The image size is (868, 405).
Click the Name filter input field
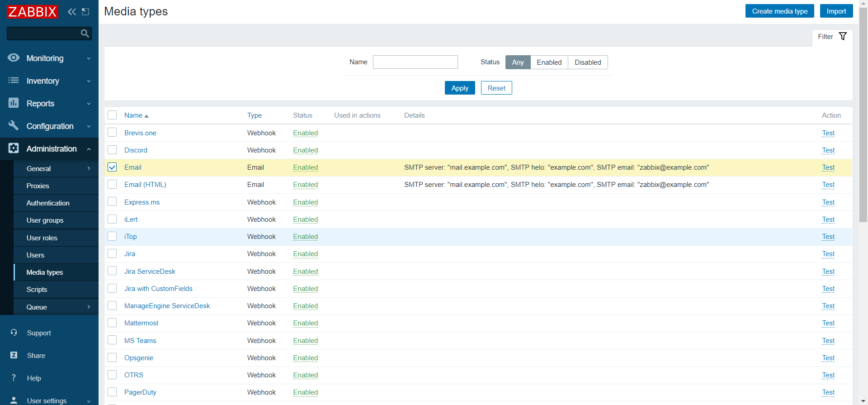pos(415,62)
